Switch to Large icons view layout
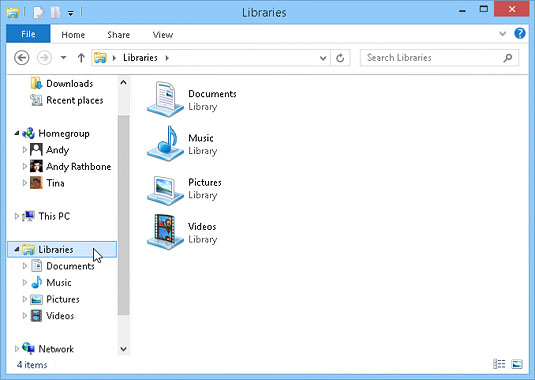 [517, 364]
